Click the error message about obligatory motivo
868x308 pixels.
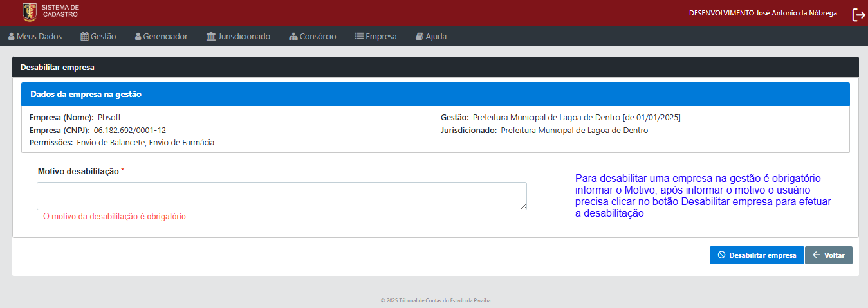115,217
